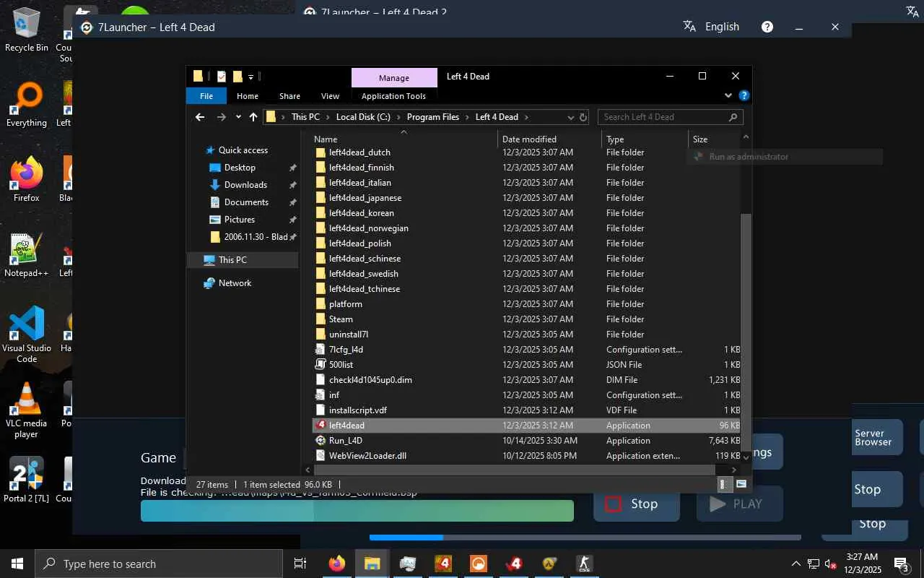
Task: Open Task View from the taskbar
Action: [300, 564]
